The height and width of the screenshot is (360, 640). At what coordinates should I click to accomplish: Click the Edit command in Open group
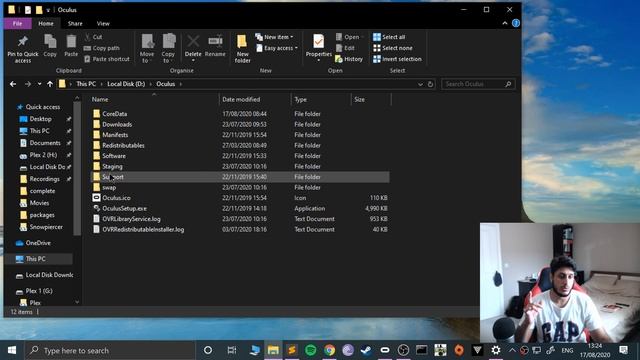pyautogui.click(x=345, y=48)
